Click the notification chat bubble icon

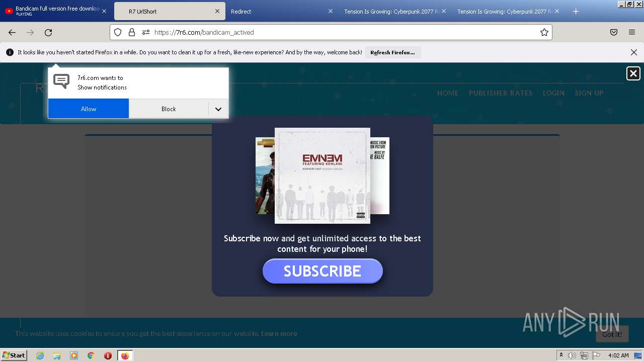[61, 81]
